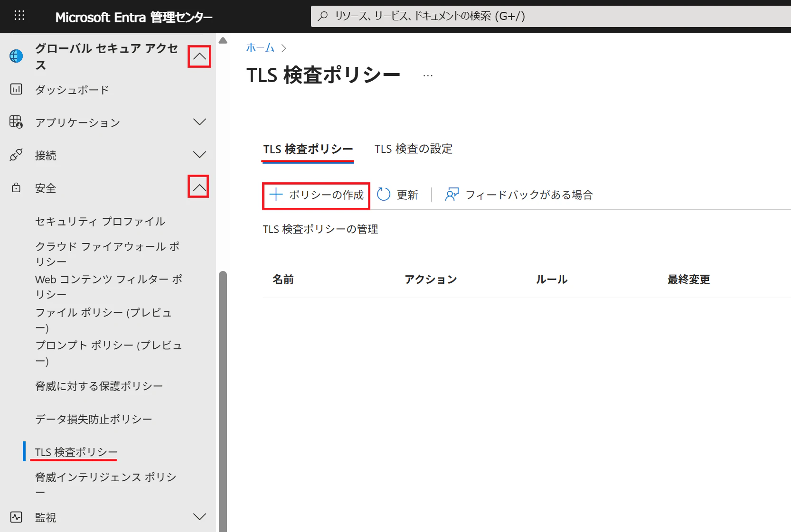Click the 安全 lock icon

pyautogui.click(x=16, y=187)
